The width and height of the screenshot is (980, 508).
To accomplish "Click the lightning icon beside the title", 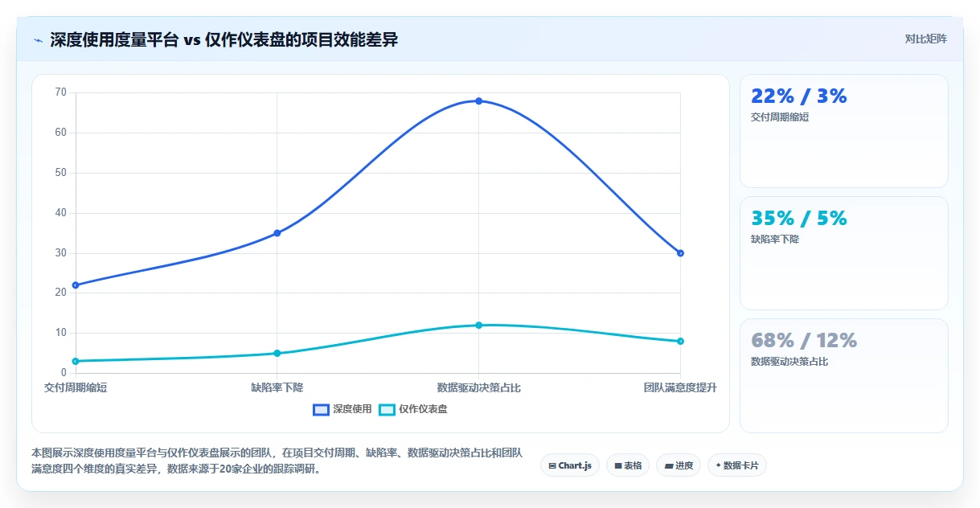I will point(38,39).
